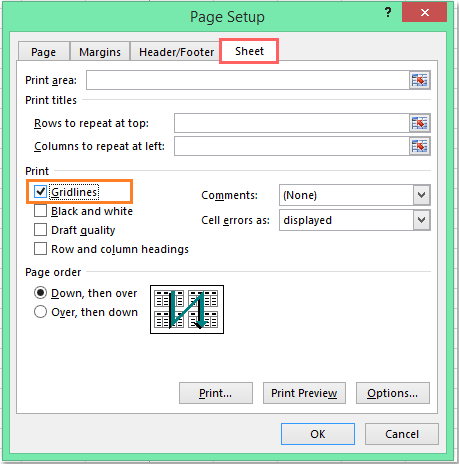The image size is (459, 464).
Task: Expand the Cell errors as dropdown
Action: point(421,220)
